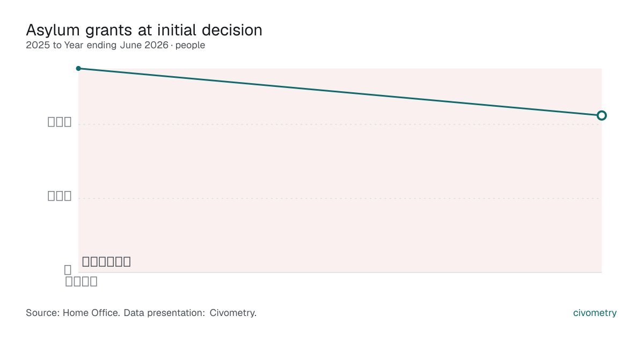
Task: Click the Source: Home Office text
Action: (x=73, y=313)
